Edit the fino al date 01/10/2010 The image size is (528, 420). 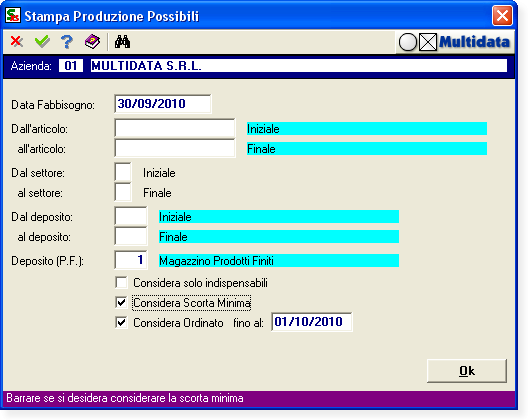pos(312,322)
